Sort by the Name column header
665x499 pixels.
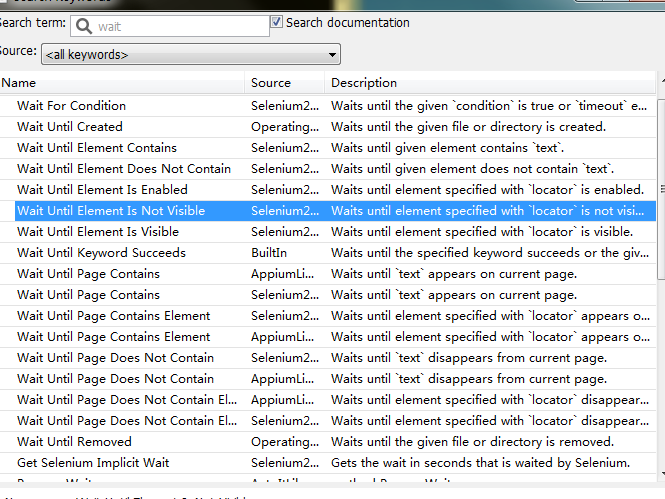[120, 83]
